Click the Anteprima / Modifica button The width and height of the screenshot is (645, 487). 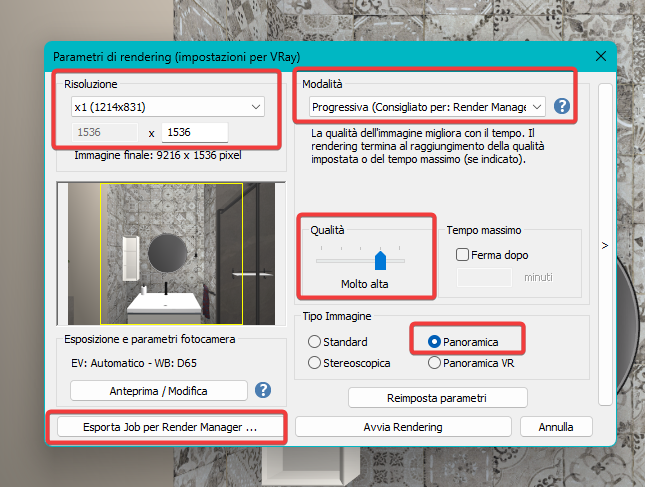159,391
